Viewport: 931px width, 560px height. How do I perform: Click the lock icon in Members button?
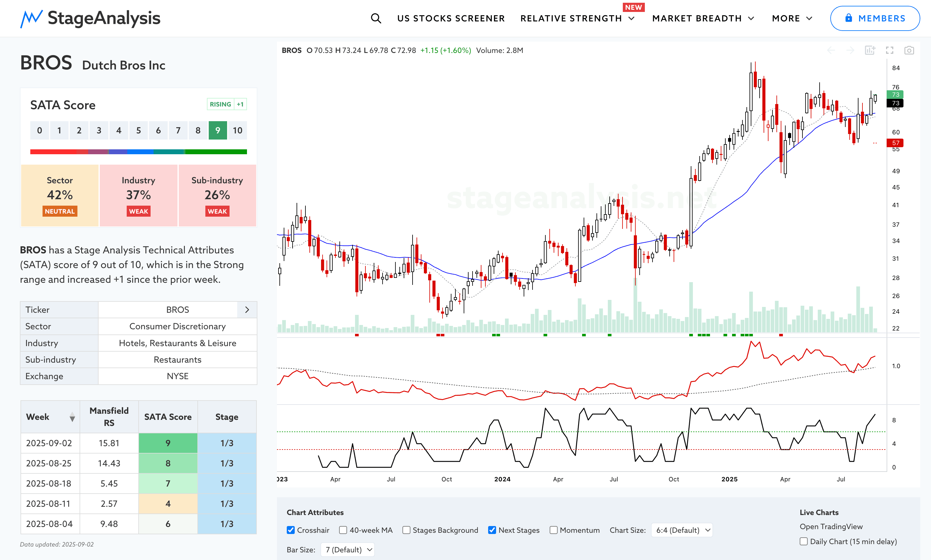[x=848, y=18]
